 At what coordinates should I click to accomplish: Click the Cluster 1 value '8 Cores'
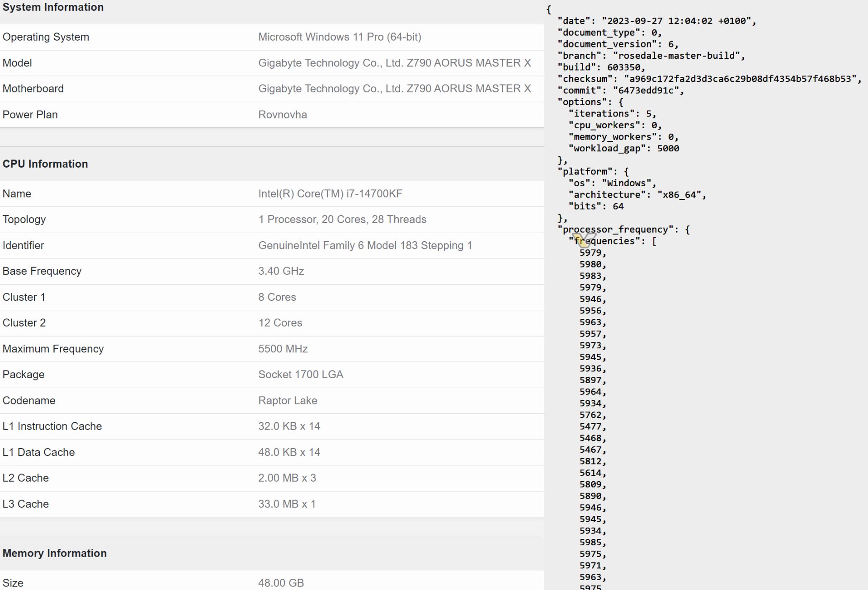point(277,297)
